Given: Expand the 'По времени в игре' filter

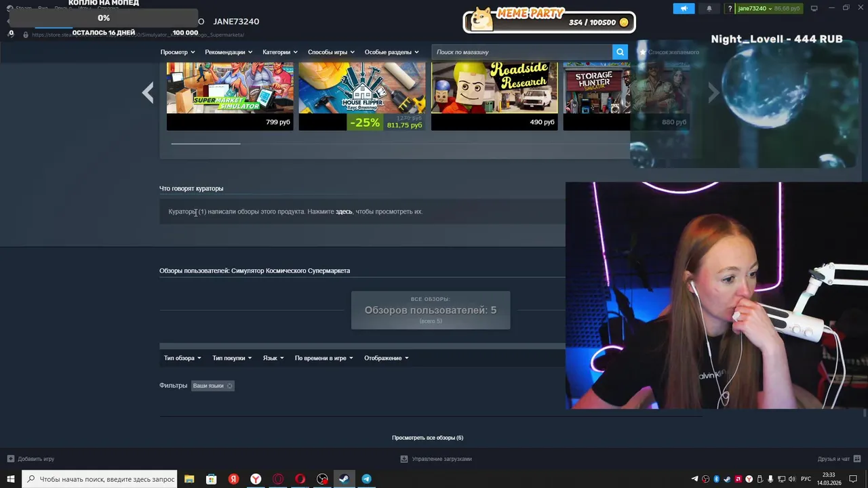Looking at the screenshot, I should [323, 358].
